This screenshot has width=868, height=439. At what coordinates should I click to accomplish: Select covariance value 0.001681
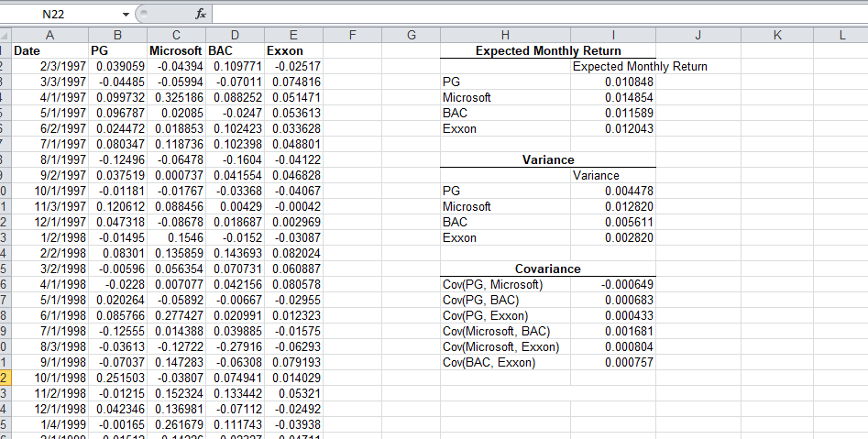(x=613, y=331)
